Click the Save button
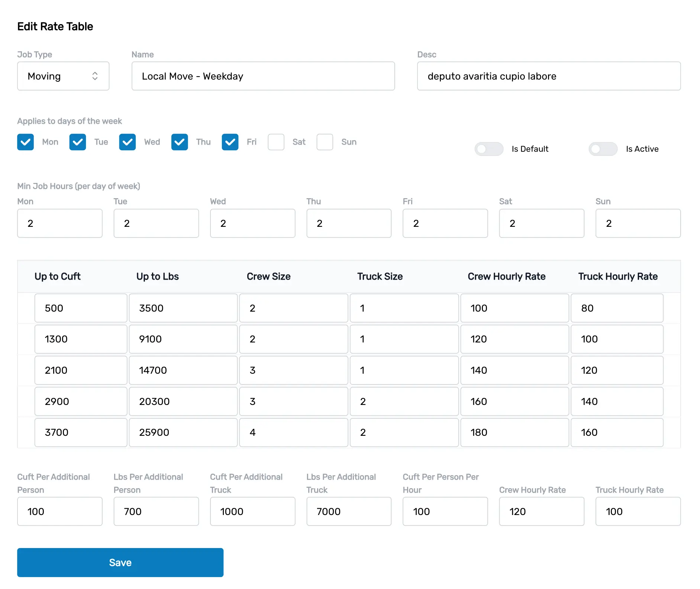The height and width of the screenshot is (589, 700). (120, 562)
